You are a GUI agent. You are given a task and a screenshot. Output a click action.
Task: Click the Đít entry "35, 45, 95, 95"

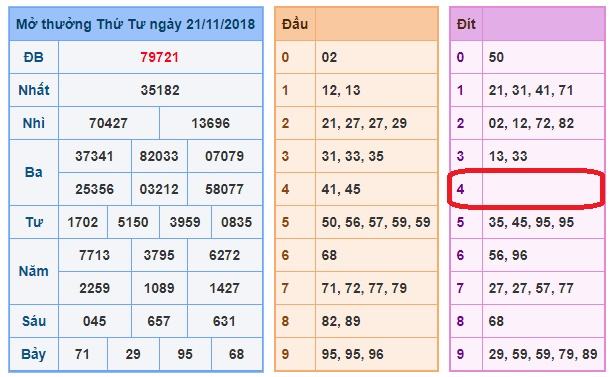[x=531, y=222]
